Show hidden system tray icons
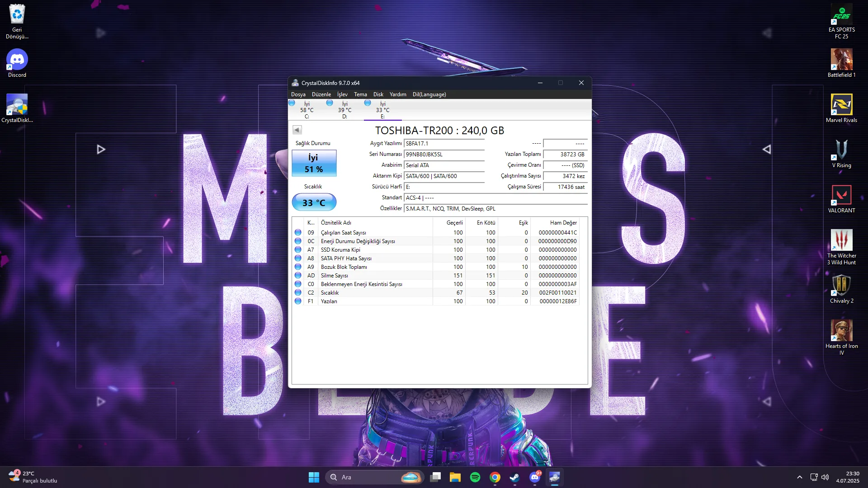868x488 pixels. point(799,477)
